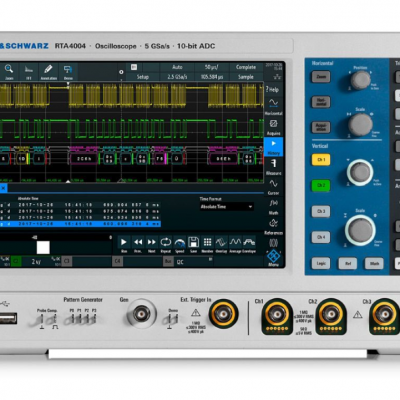Toggle the yellow Ch 1 hardware button
The image size is (400, 400).
[x=321, y=160]
